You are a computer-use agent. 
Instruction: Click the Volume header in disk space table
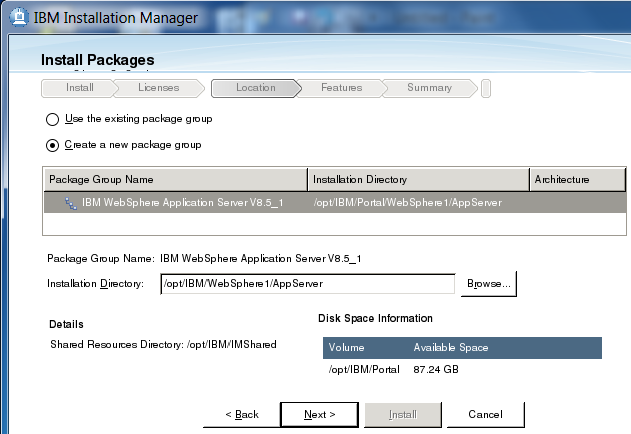pyautogui.click(x=346, y=347)
